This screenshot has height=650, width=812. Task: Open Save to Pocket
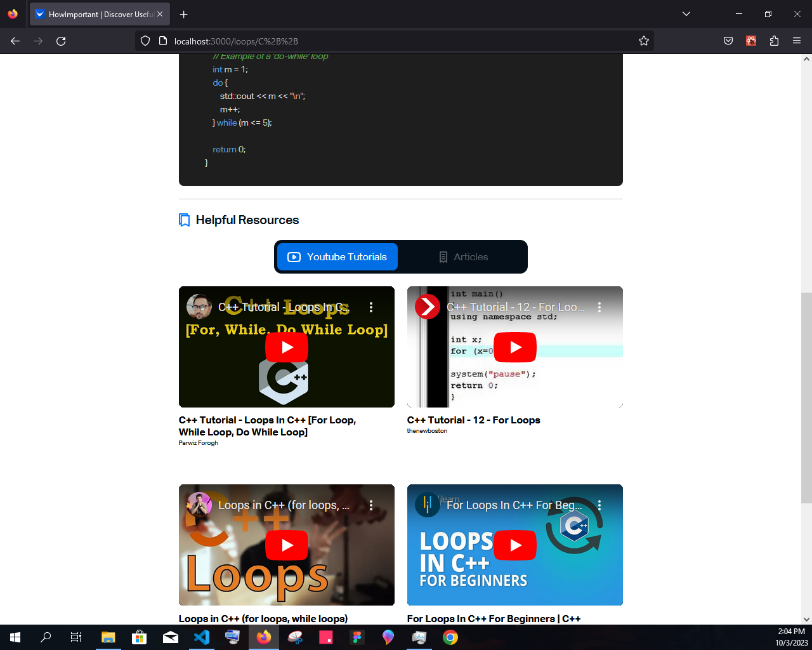728,41
